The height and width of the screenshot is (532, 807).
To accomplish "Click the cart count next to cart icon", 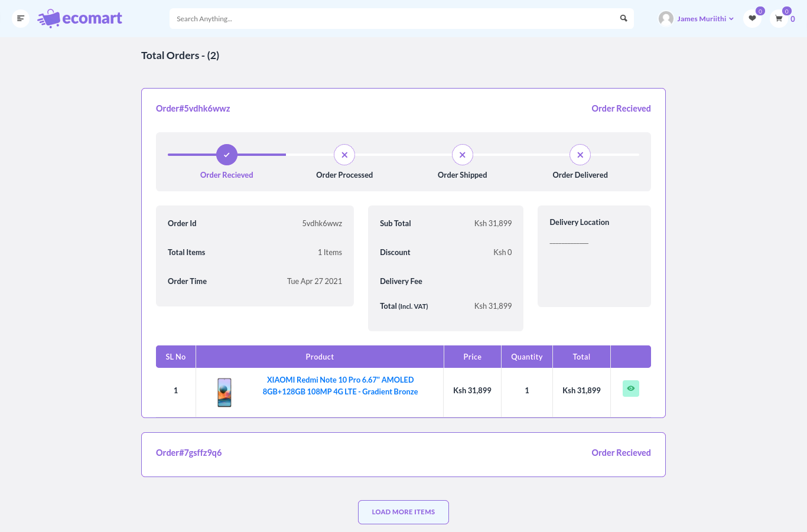I will point(793,19).
